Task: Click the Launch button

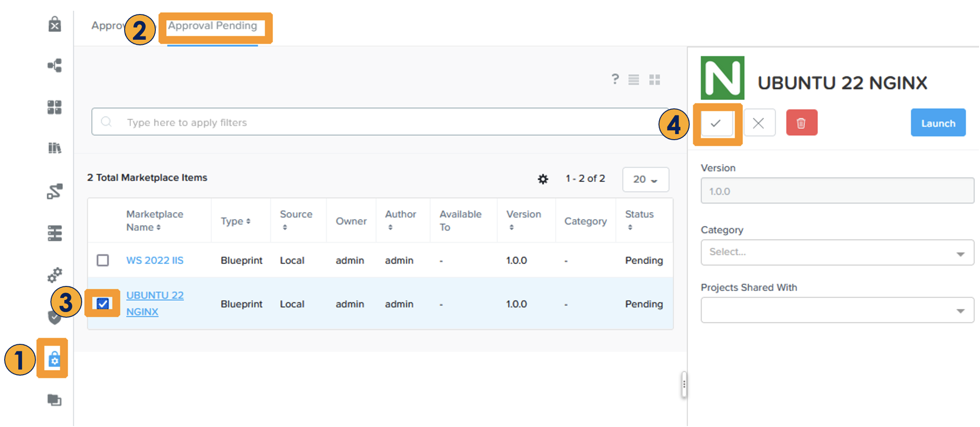Action: click(x=938, y=123)
